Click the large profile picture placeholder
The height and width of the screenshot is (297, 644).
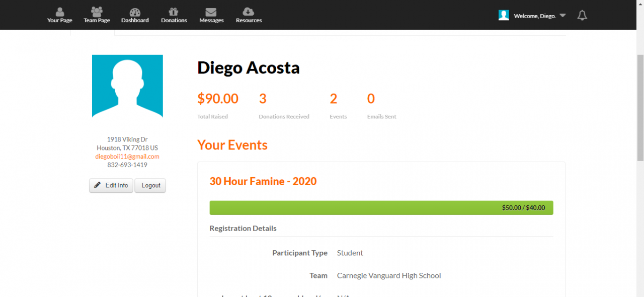(127, 87)
